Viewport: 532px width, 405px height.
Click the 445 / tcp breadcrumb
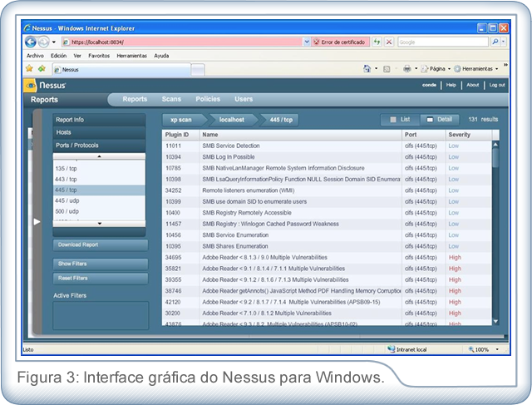coord(281,120)
